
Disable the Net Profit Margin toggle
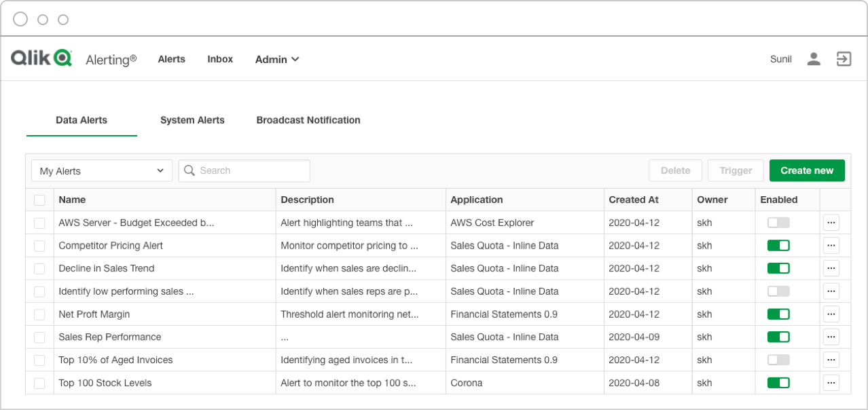[x=778, y=314]
